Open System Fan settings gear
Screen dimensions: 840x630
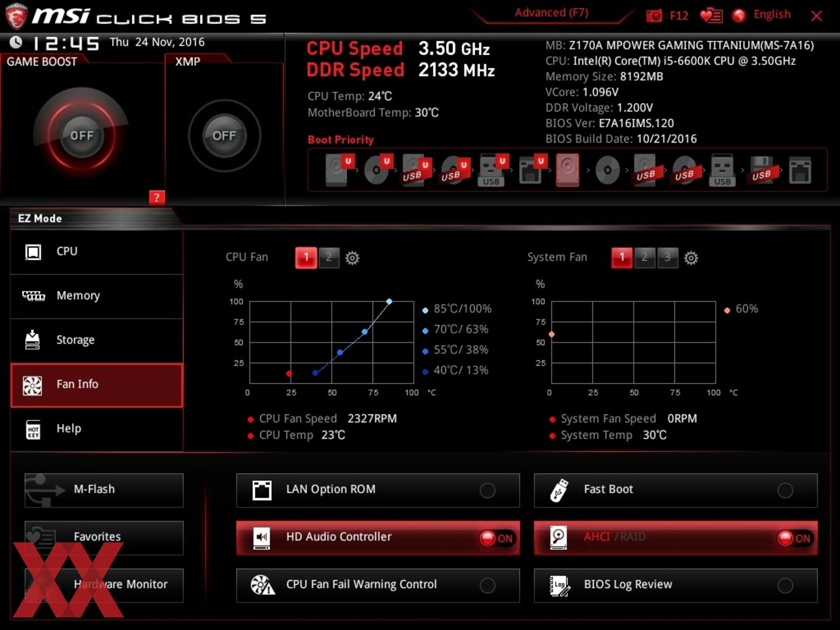click(691, 258)
